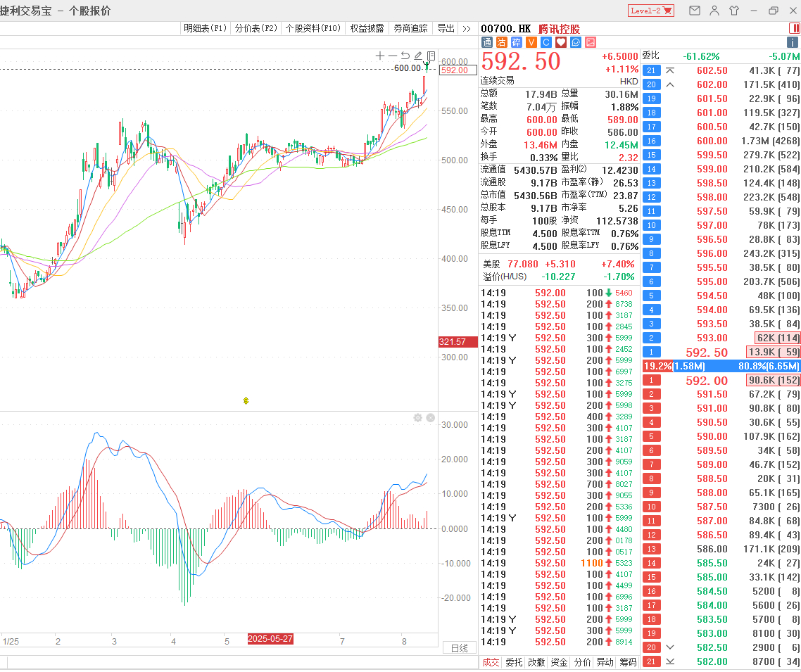
Task: Open the skin theme shirt icon
Action: coord(734,11)
